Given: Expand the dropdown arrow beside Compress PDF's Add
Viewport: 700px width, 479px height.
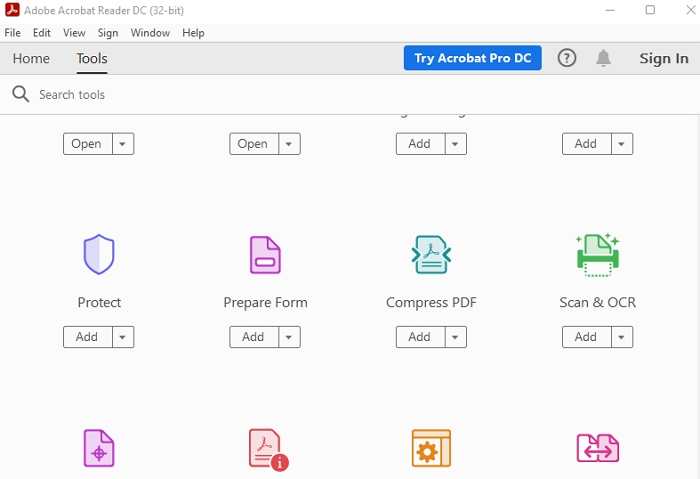Looking at the screenshot, I should (455, 337).
